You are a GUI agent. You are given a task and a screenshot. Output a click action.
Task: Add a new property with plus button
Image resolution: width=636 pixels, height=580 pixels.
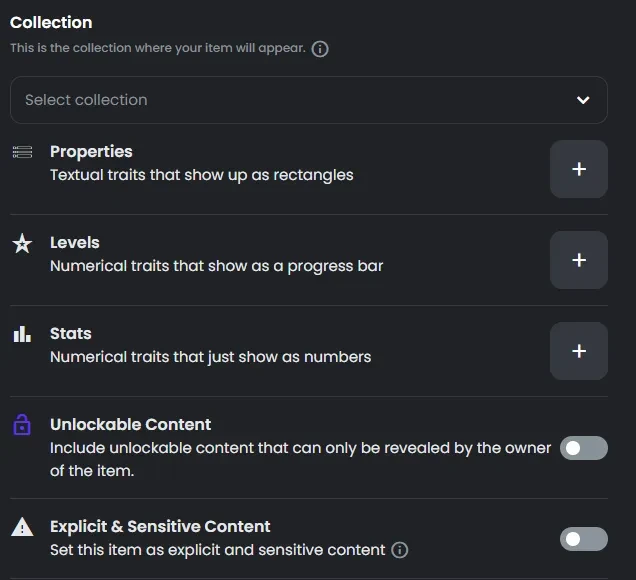click(x=579, y=169)
